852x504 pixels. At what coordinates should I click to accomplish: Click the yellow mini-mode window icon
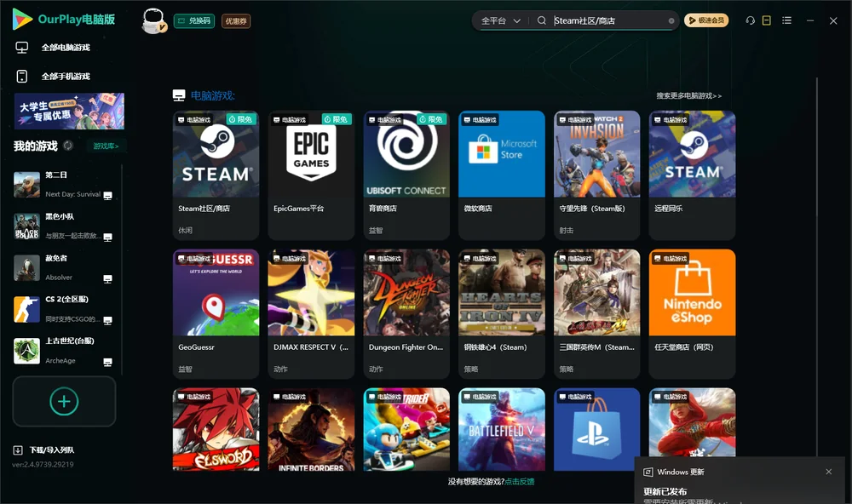(x=766, y=20)
